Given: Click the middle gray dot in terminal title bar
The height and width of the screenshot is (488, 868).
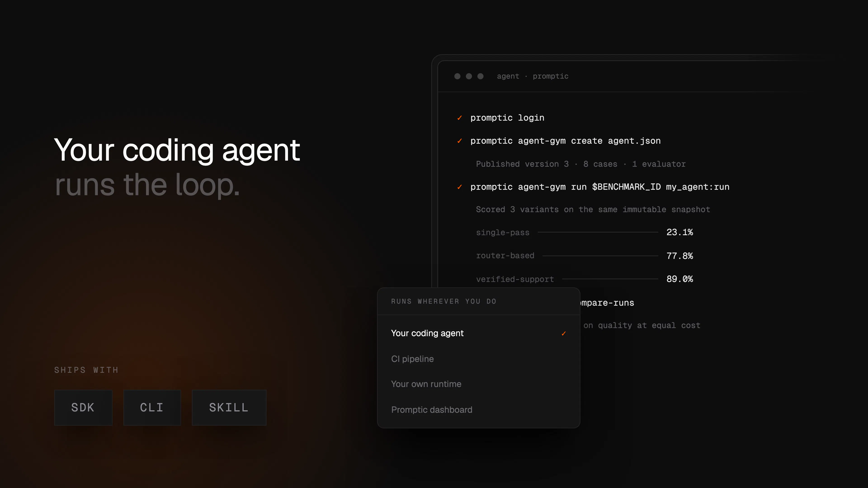Looking at the screenshot, I should (x=469, y=76).
